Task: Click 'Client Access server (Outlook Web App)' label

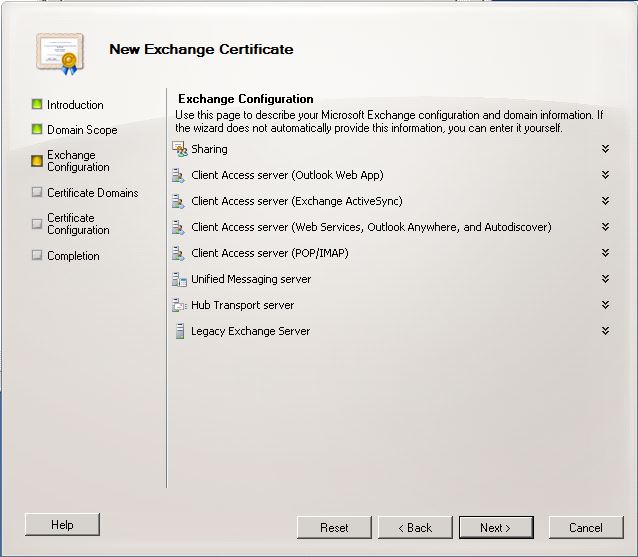Action: tap(287, 175)
